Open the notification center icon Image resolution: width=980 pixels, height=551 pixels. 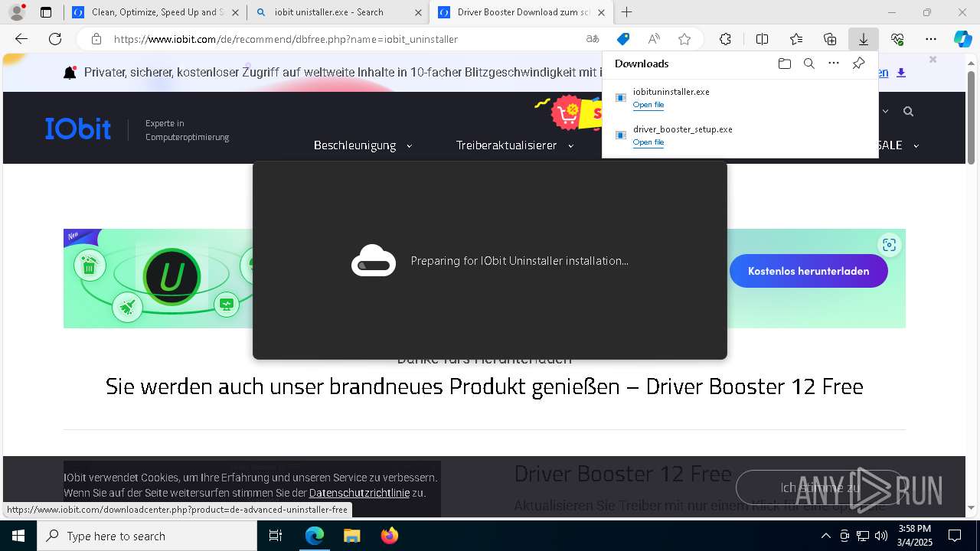click(x=955, y=536)
